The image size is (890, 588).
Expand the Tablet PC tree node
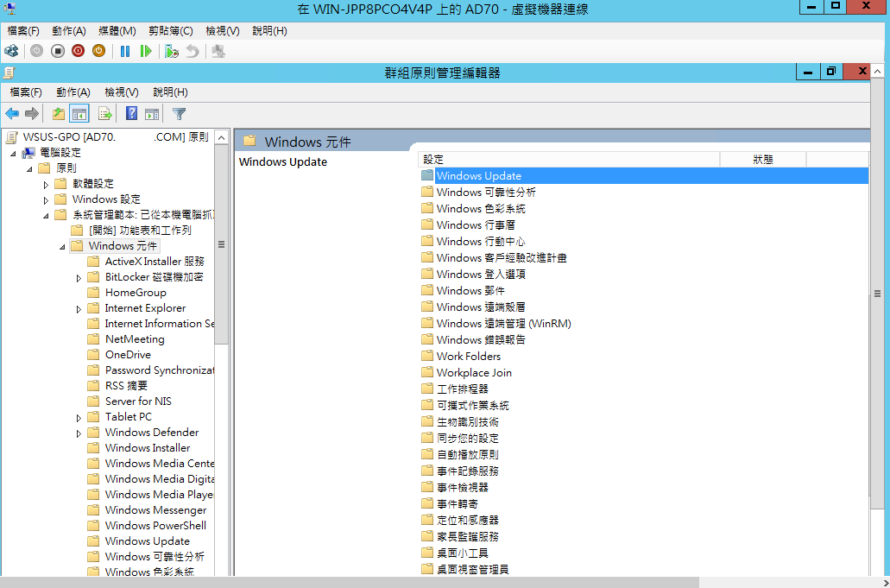click(x=79, y=418)
